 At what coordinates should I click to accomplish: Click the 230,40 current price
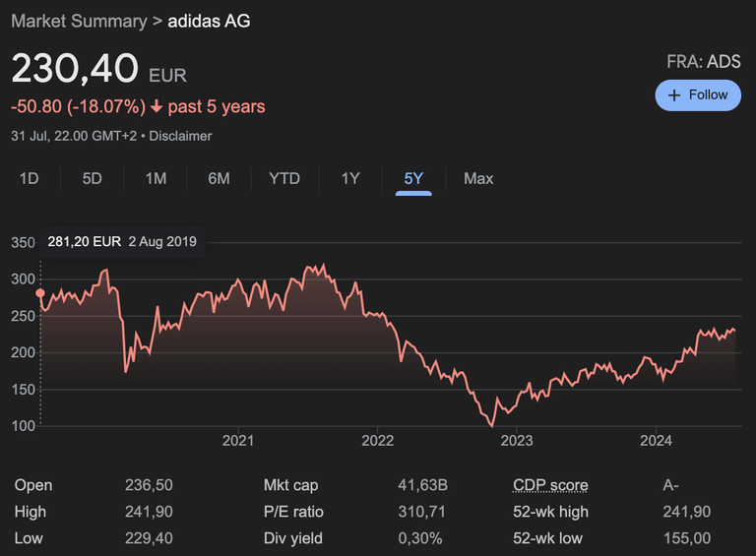[x=74, y=69]
